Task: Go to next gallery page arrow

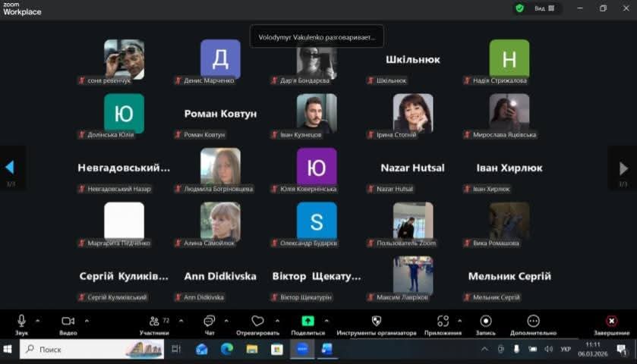Action: pos(623,168)
